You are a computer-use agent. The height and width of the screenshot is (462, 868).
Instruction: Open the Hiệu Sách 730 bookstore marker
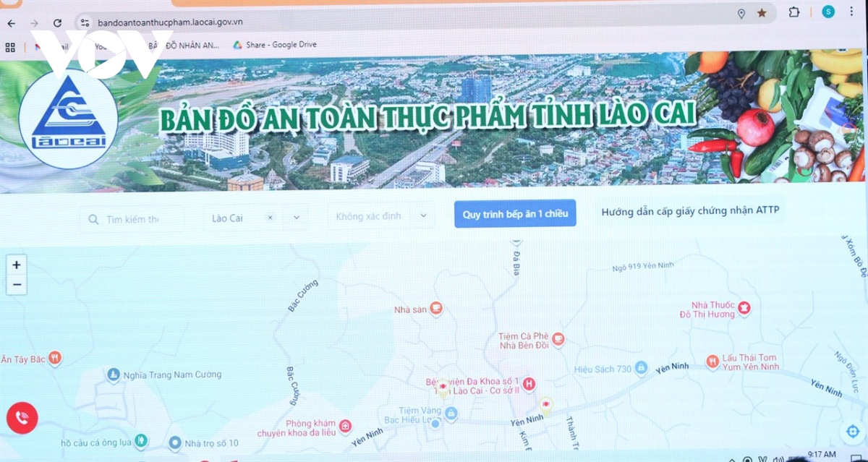point(642,368)
